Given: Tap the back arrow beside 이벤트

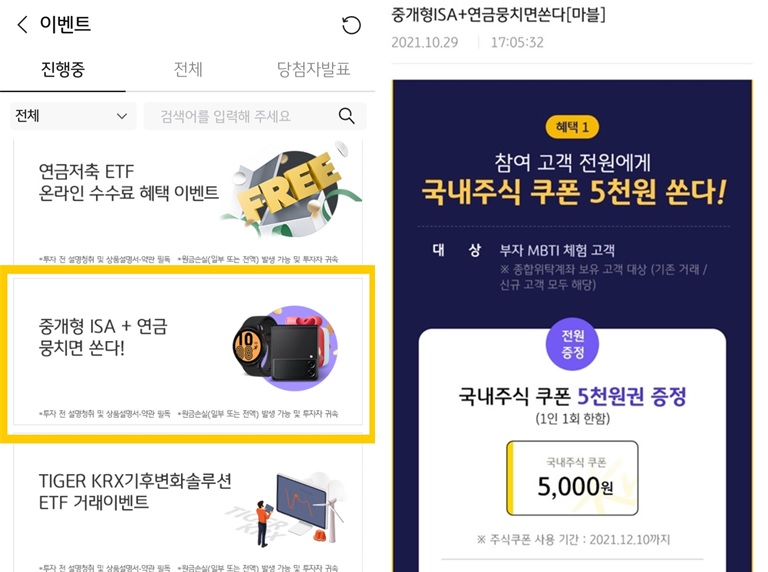Looking at the screenshot, I should [x=22, y=24].
